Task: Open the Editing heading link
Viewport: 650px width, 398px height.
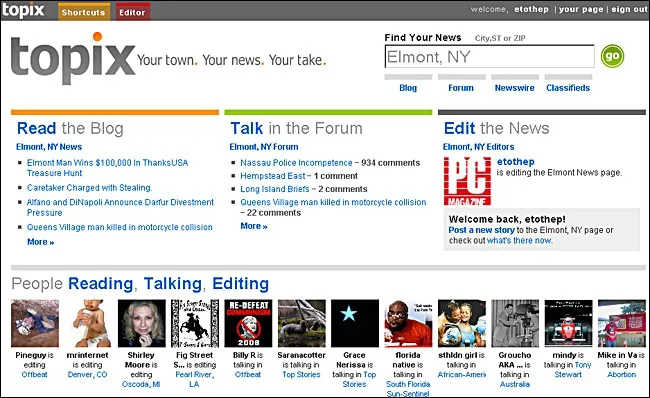Action: (x=240, y=284)
